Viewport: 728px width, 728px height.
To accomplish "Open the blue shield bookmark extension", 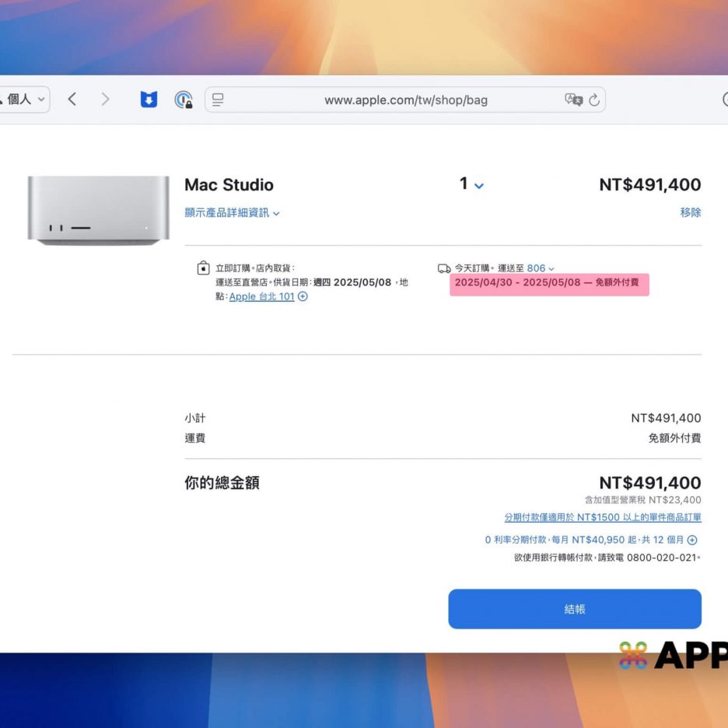I will (149, 100).
